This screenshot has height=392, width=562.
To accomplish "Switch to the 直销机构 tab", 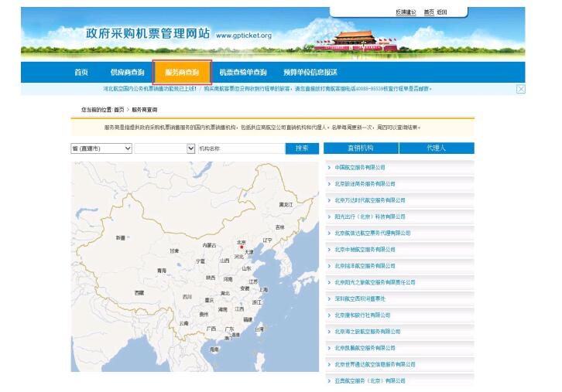I will click(360, 148).
